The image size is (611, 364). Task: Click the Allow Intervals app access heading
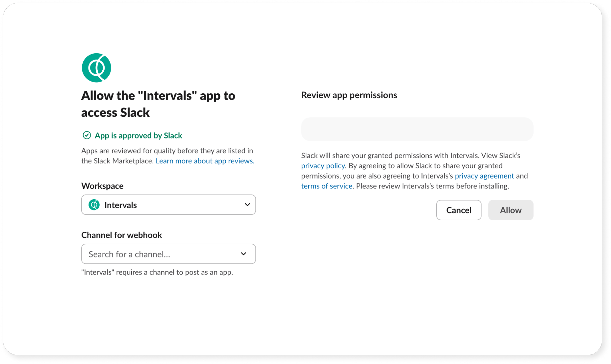pos(158,104)
